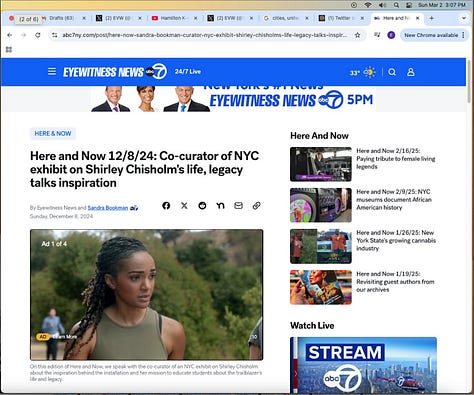The height and width of the screenshot is (395, 474).
Task: Close the active Here and Now tab
Action: pyautogui.click(x=418, y=18)
